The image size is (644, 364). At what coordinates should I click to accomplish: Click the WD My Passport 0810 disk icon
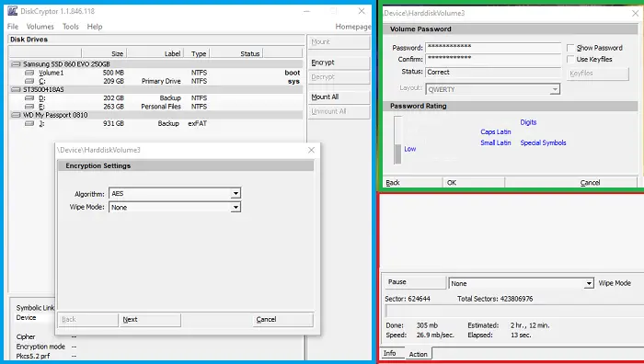[x=16, y=115]
